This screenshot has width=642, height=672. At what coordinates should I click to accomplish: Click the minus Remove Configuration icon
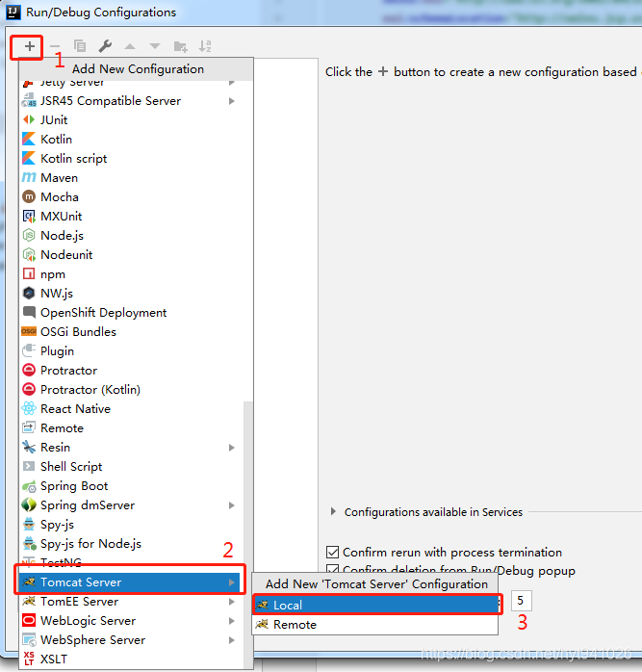click(x=55, y=46)
